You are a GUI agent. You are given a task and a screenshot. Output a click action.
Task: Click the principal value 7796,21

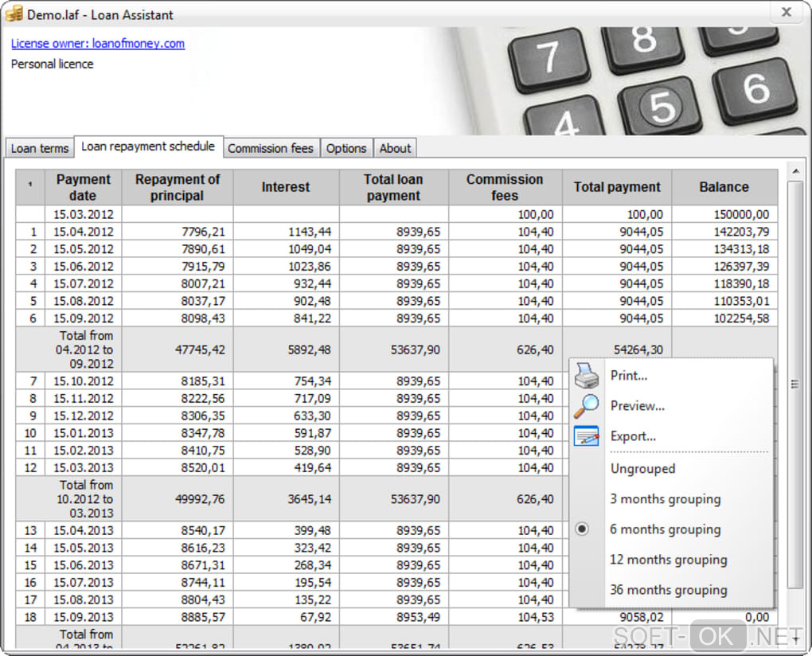click(203, 232)
